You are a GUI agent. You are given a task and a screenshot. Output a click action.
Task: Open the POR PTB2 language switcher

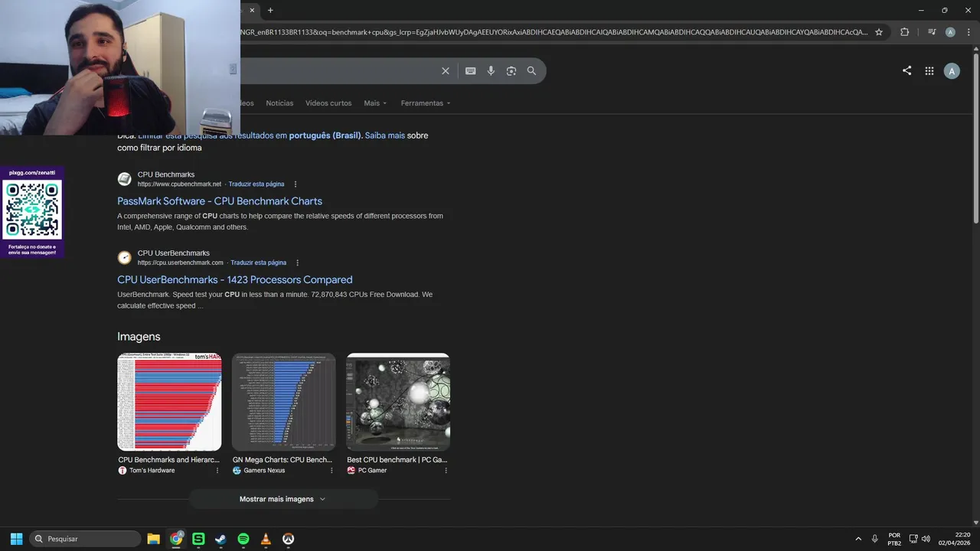coord(894,539)
